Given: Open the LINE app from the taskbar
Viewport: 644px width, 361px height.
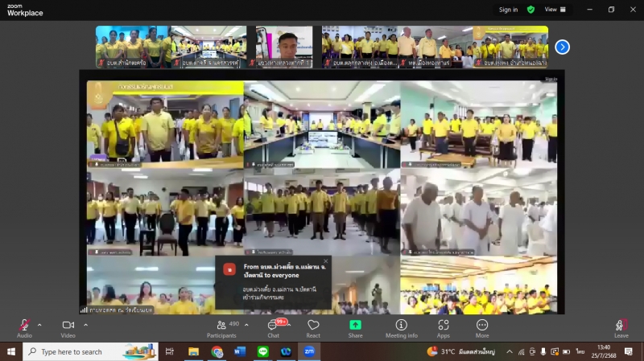Looking at the screenshot, I should coord(263,351).
